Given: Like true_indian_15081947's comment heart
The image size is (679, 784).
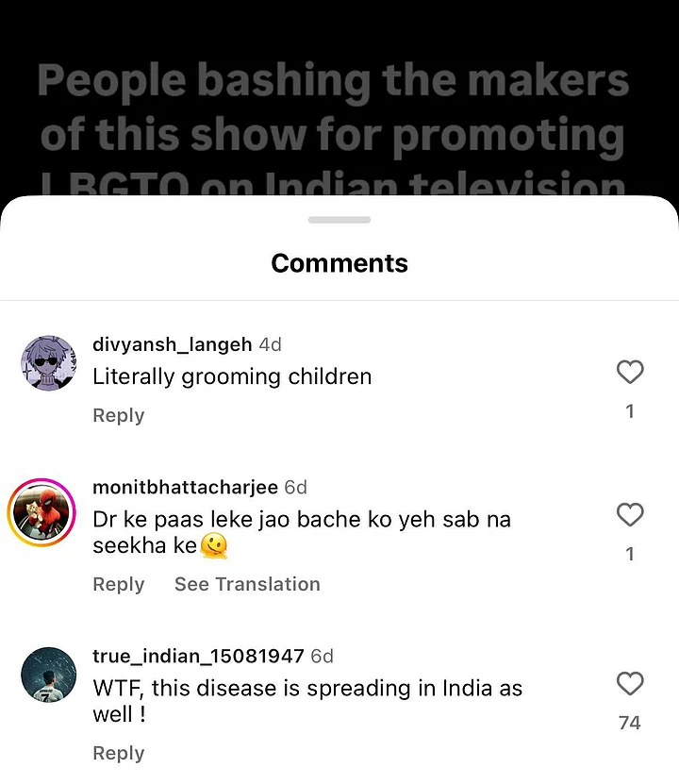Looking at the screenshot, I should tap(630, 683).
